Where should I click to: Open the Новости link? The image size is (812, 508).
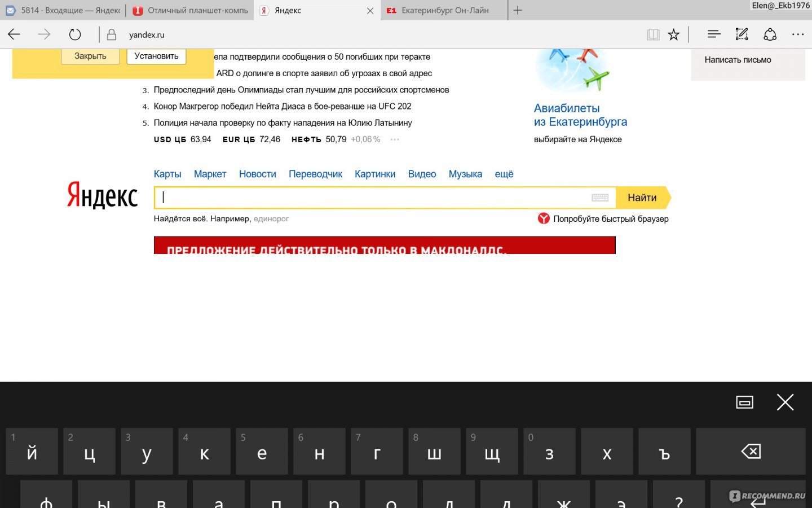coord(258,174)
